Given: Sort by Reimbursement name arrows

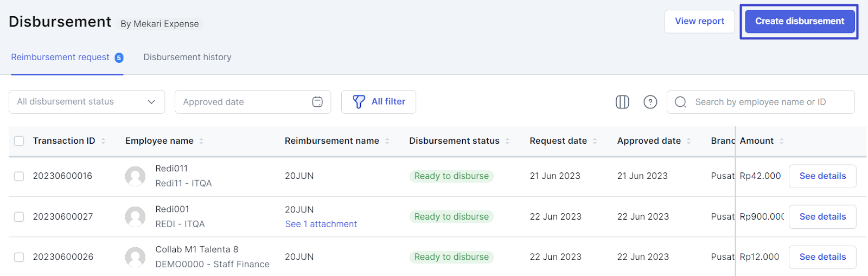Looking at the screenshot, I should (x=387, y=141).
